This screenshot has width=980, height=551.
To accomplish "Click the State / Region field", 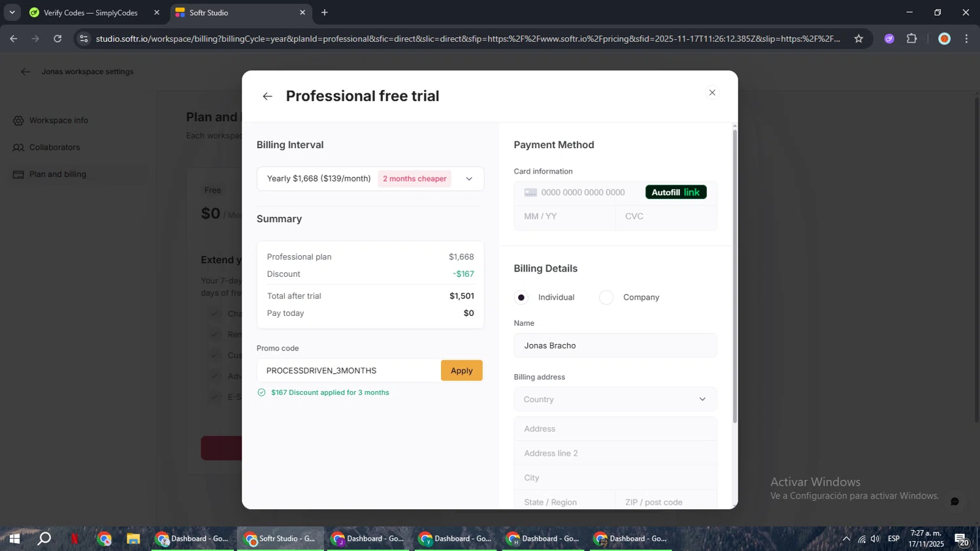I will coord(564,501).
